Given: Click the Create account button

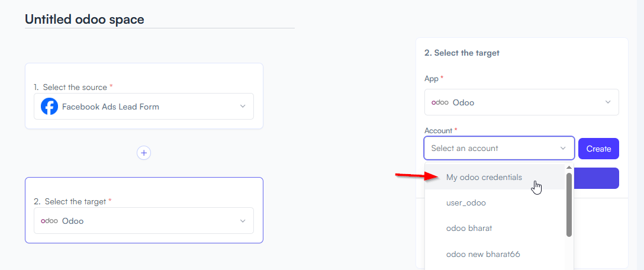Looking at the screenshot, I should (x=598, y=149).
